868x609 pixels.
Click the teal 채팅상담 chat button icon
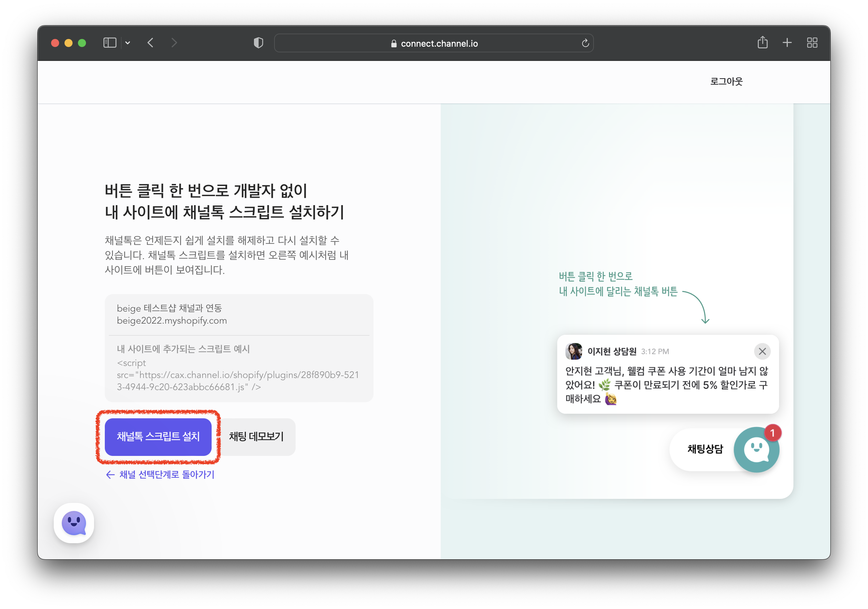[756, 450]
